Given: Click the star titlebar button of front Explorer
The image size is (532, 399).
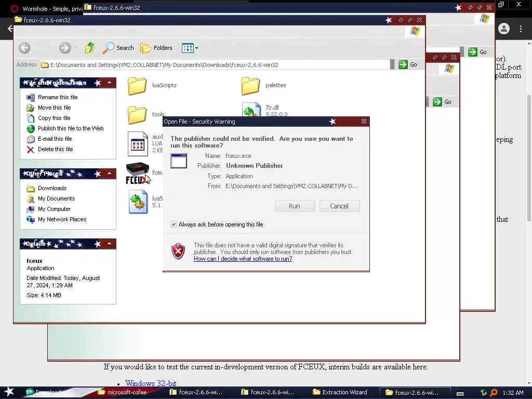Looking at the screenshot, I should coord(389,20).
